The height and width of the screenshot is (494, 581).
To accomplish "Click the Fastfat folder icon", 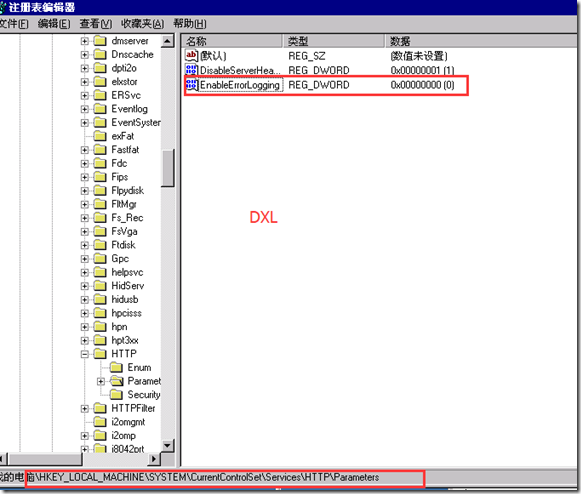I will [x=100, y=150].
